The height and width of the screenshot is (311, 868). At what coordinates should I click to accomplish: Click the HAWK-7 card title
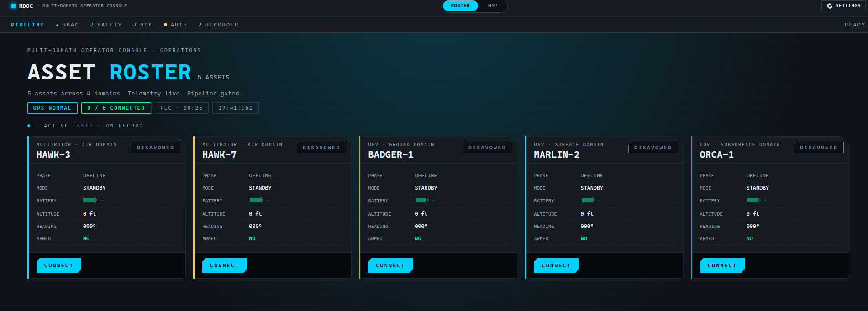point(219,155)
